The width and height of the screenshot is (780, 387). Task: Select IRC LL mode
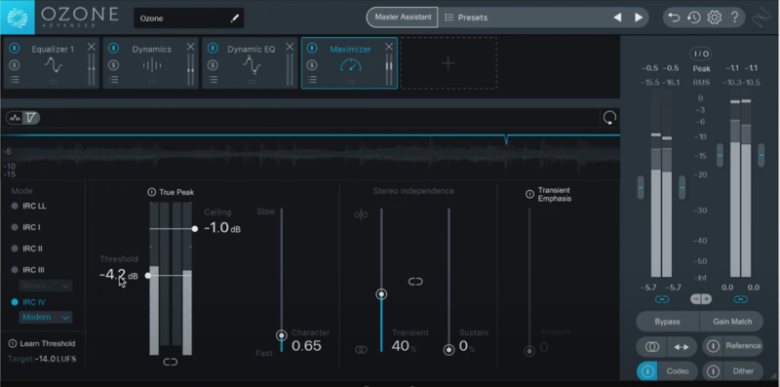[29, 206]
